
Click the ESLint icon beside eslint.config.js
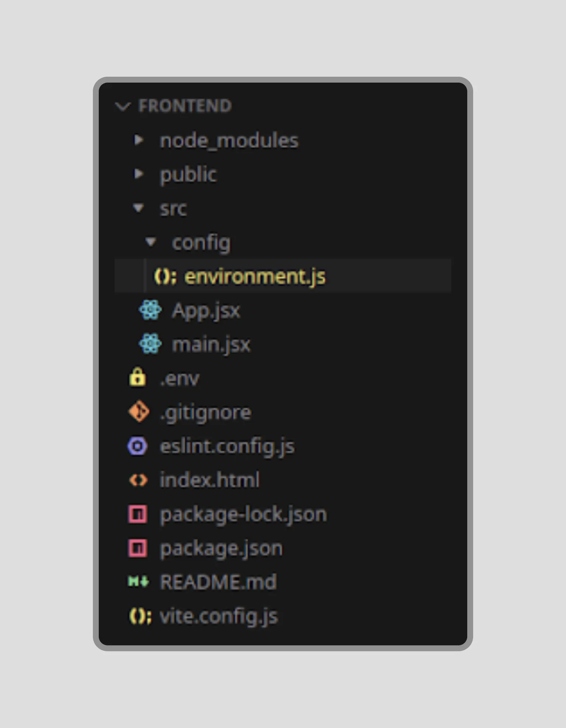[x=137, y=446]
